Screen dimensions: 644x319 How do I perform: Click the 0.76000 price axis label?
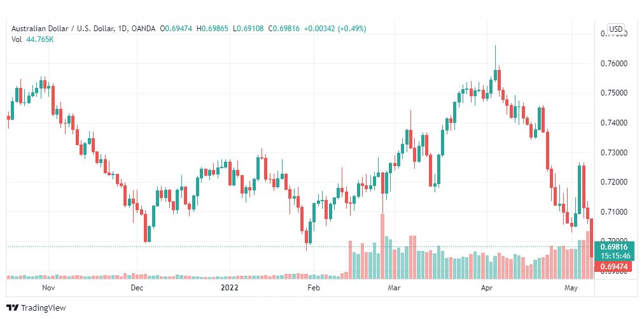(x=614, y=64)
